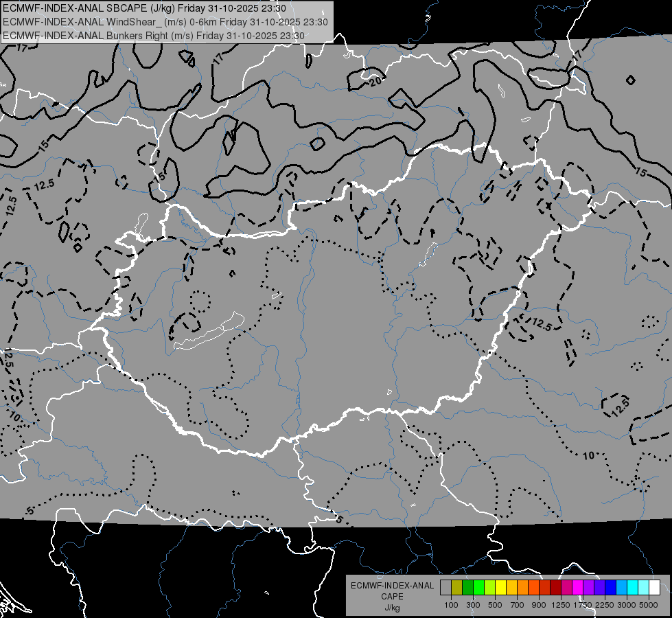672x618 pixels.
Task: Click the white swatch in CAPE legend
Action: pos(654,587)
